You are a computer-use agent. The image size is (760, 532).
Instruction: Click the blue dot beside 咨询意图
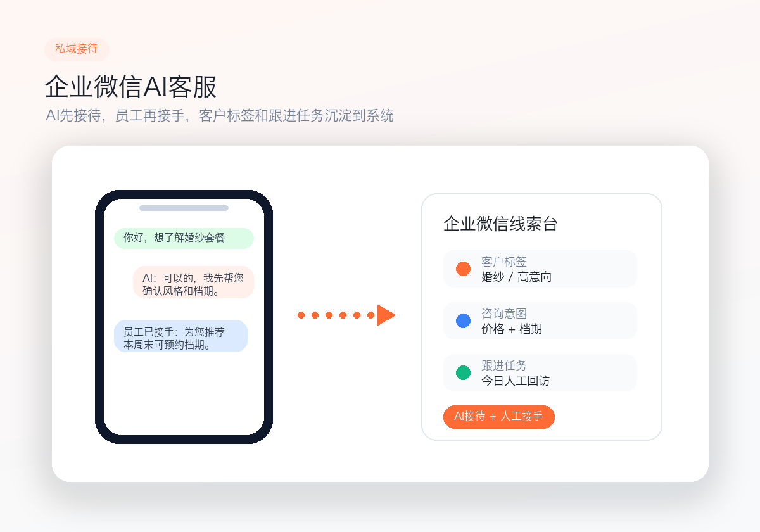pyautogui.click(x=463, y=320)
